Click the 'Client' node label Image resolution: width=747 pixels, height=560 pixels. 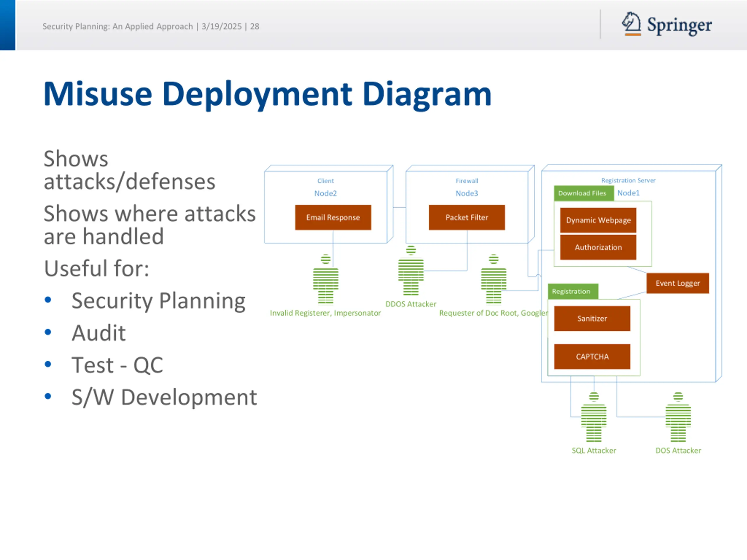[326, 181]
